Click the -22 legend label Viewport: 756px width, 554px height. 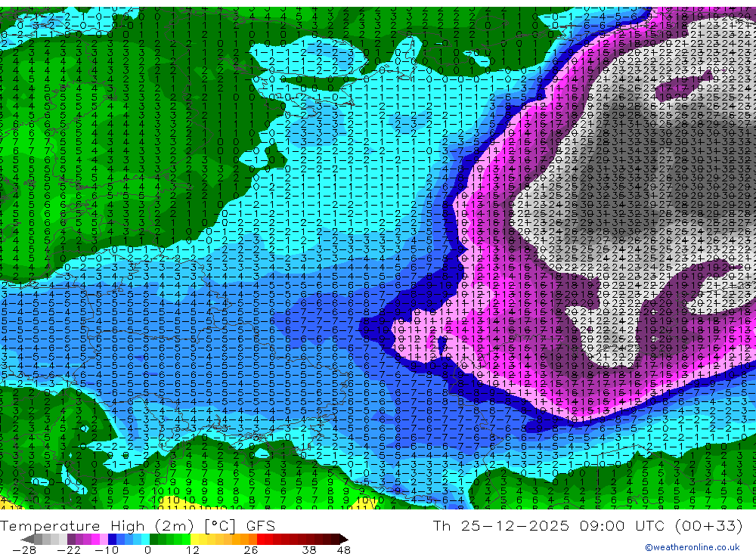[69, 549]
